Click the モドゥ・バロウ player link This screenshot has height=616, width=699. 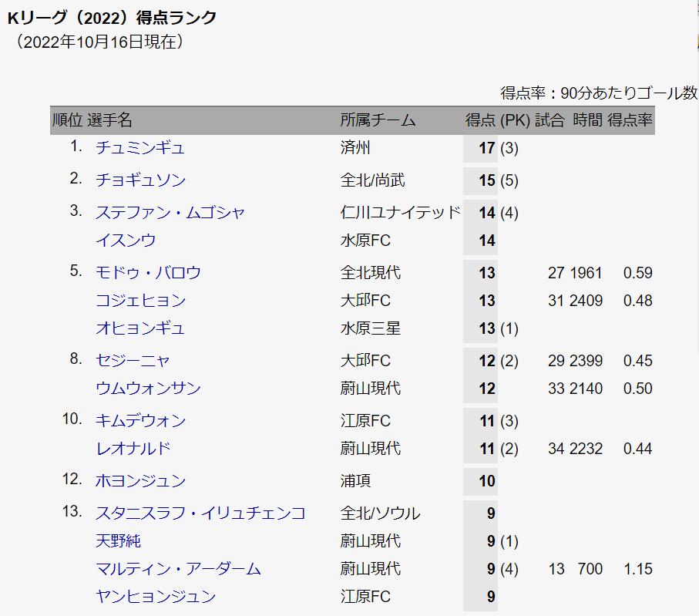148,273
